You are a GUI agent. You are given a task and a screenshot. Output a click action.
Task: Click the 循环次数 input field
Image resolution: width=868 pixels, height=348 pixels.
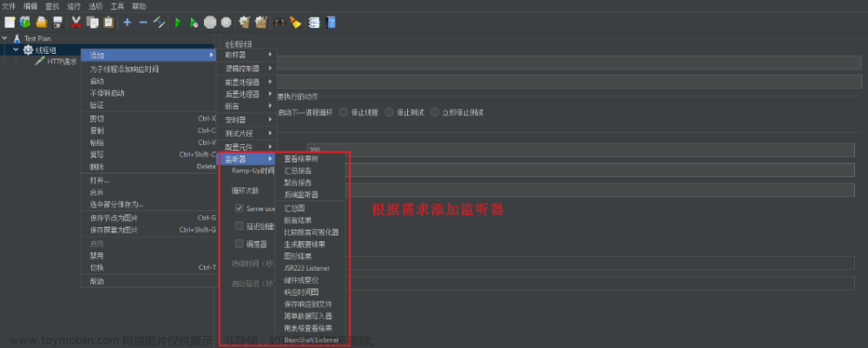pos(600,190)
